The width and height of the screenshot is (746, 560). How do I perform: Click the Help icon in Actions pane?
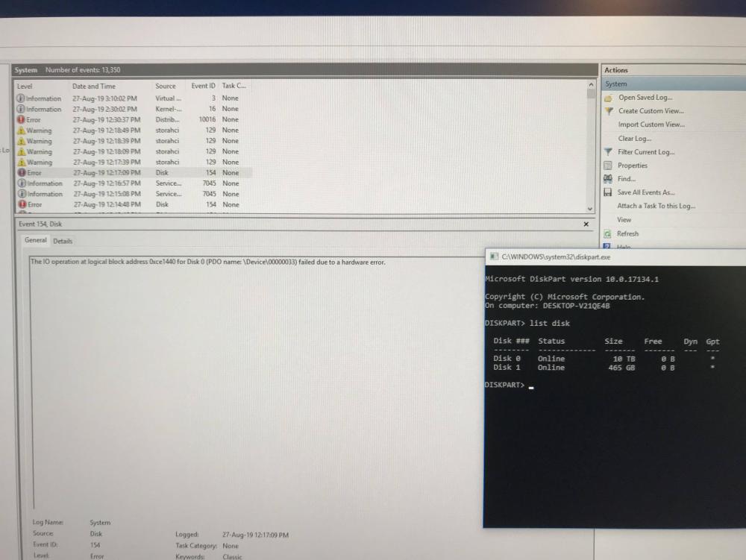606,246
